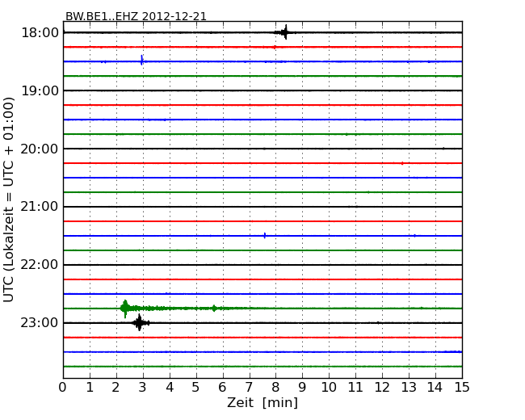The width and height of the screenshot is (525, 420).
Task: Click the x-axis tick label 1
Action: point(90,388)
